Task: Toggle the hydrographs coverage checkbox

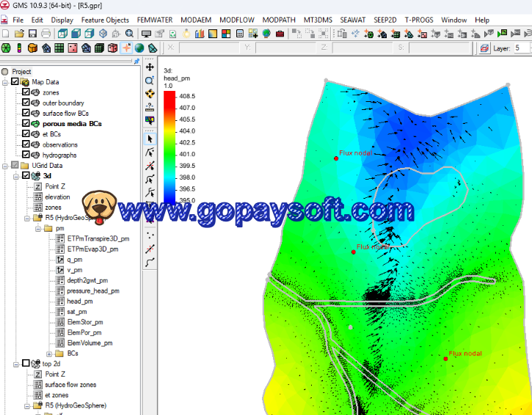Action: click(26, 155)
